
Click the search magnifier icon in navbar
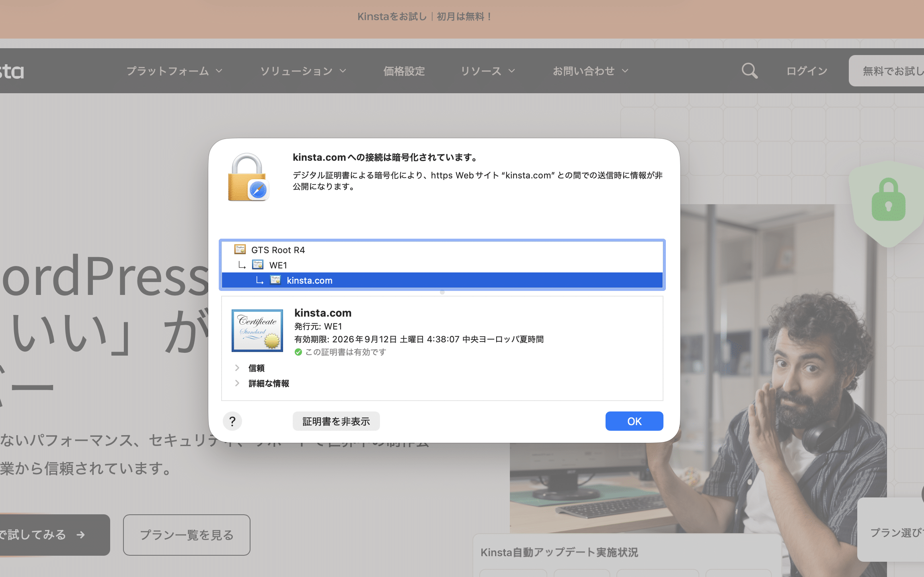749,71
